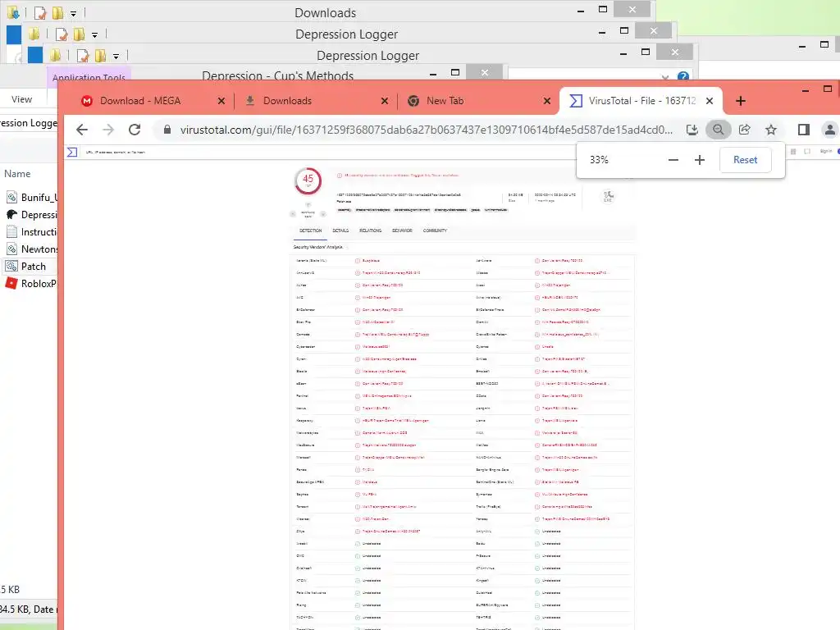This screenshot has height=630, width=840.
Task: Open Application Tools ribbon tab
Action: [x=89, y=77]
